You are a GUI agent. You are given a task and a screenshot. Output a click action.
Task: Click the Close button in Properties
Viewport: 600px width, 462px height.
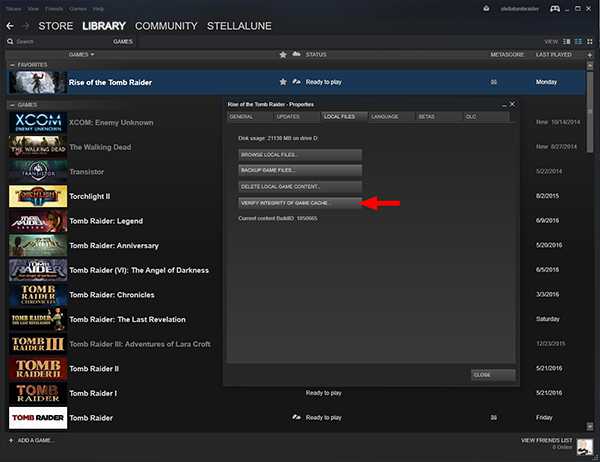493,375
